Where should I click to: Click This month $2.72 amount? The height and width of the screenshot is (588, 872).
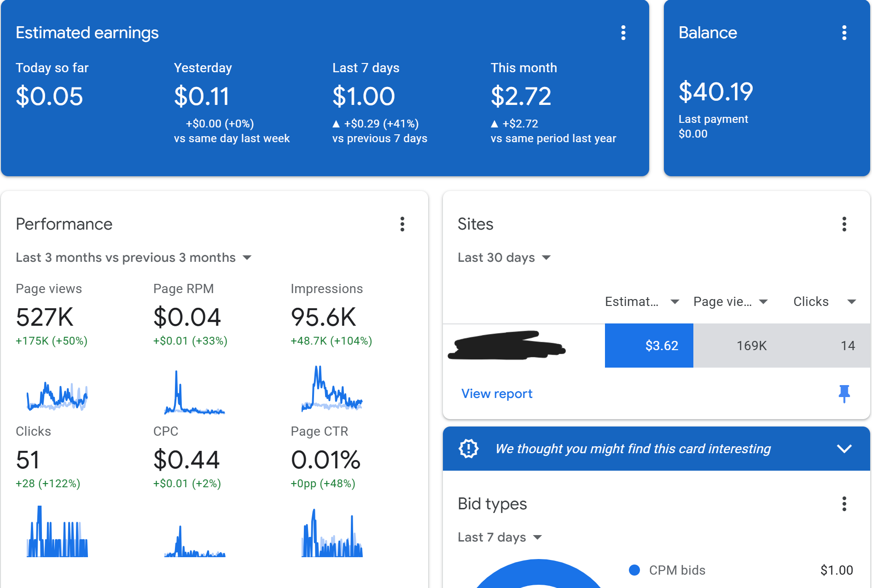pyautogui.click(x=521, y=96)
